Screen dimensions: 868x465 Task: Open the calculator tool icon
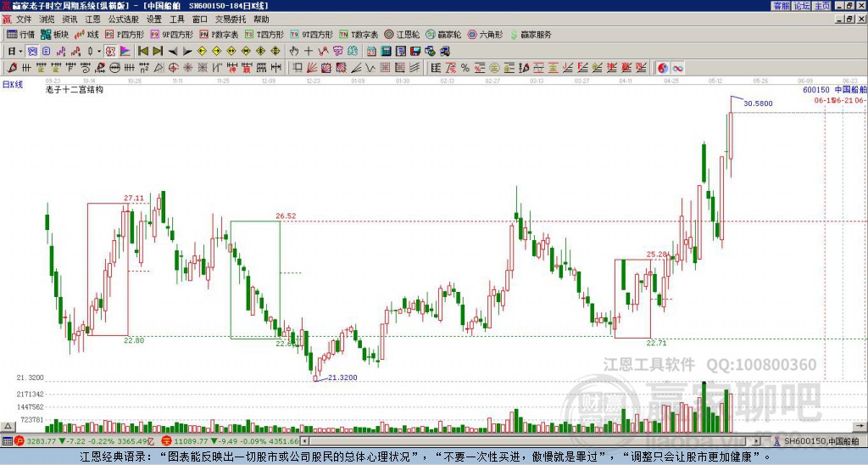pyautogui.click(x=386, y=52)
